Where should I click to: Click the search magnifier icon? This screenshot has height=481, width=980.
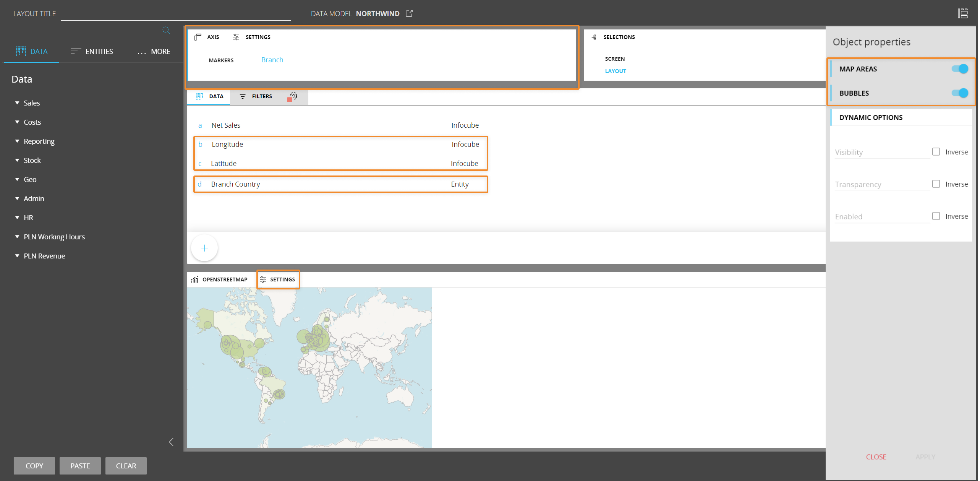(166, 30)
